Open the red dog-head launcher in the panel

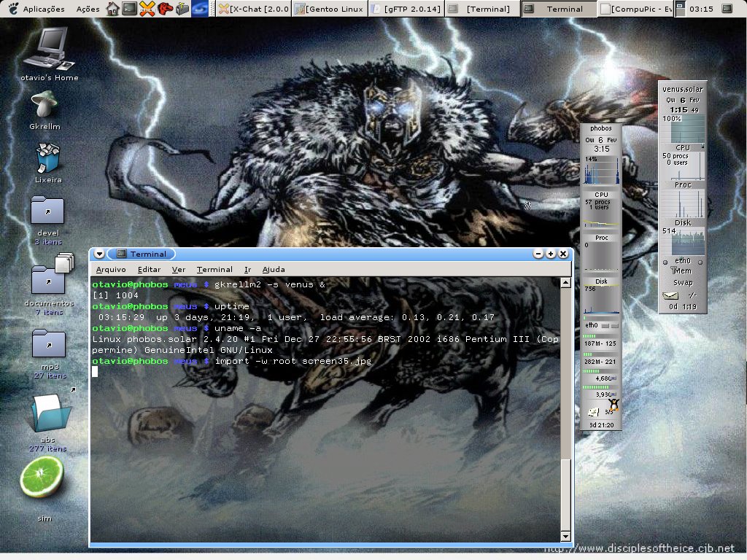(x=166, y=9)
